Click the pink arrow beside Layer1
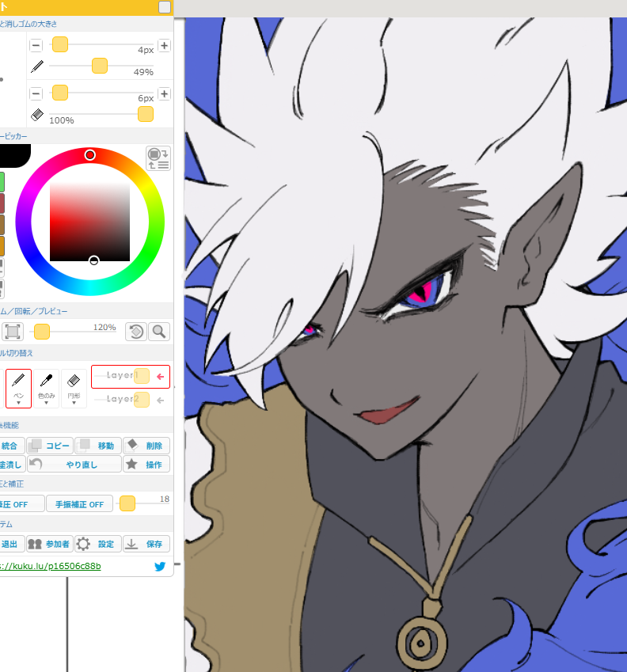The image size is (627, 672). [160, 377]
